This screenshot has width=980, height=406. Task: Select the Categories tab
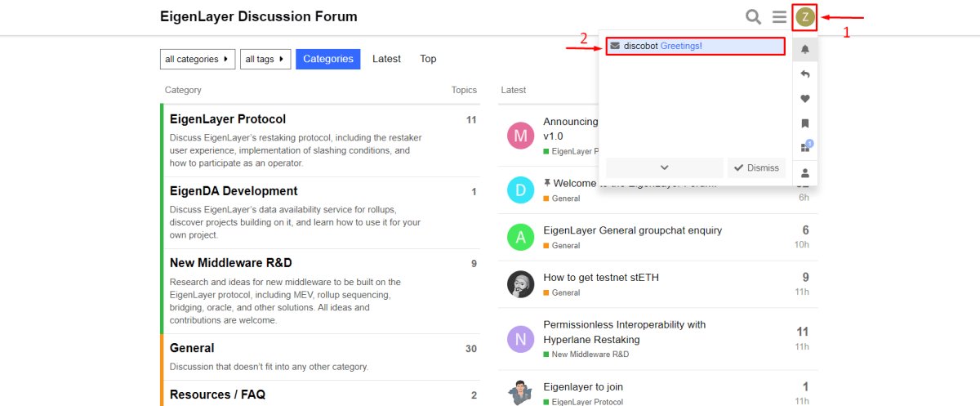tap(327, 59)
